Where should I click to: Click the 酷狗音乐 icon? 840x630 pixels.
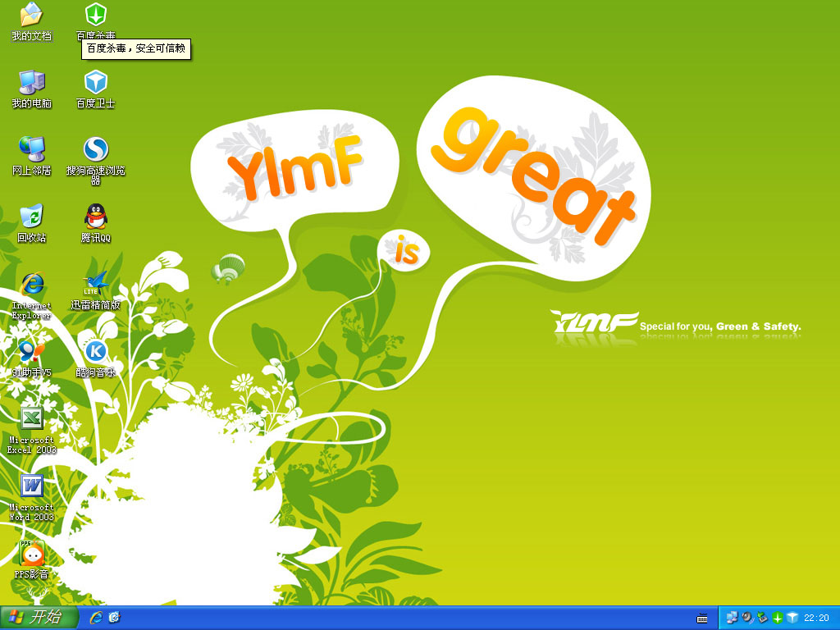[96, 351]
